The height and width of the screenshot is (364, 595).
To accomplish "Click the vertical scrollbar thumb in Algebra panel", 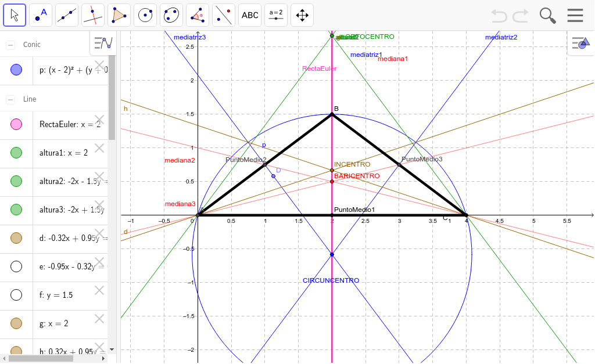I will point(112,98).
